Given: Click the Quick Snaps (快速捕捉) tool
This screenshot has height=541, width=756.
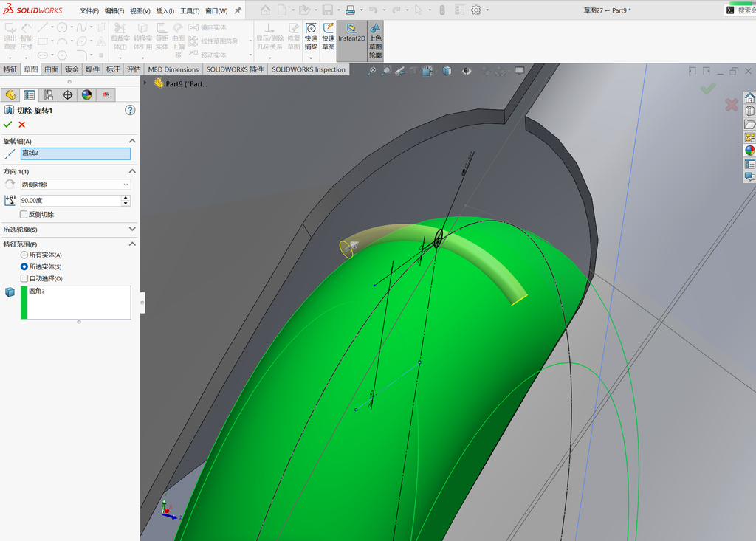Looking at the screenshot, I should click(x=311, y=37).
